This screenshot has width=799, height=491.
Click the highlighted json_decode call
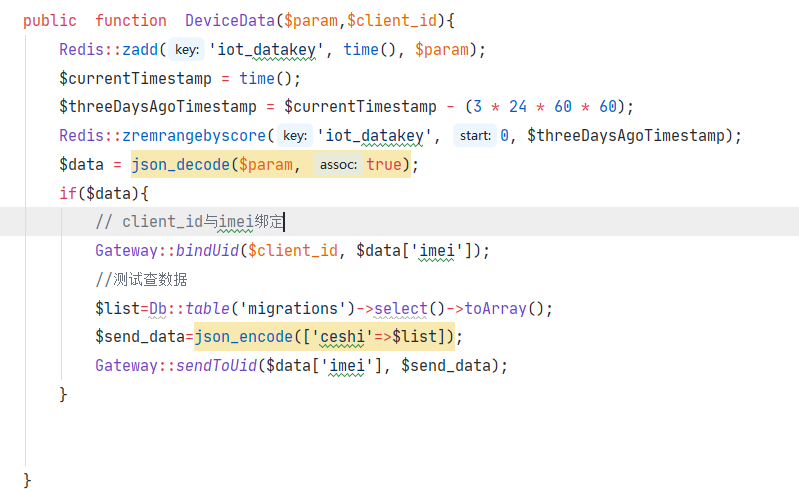(x=271, y=165)
